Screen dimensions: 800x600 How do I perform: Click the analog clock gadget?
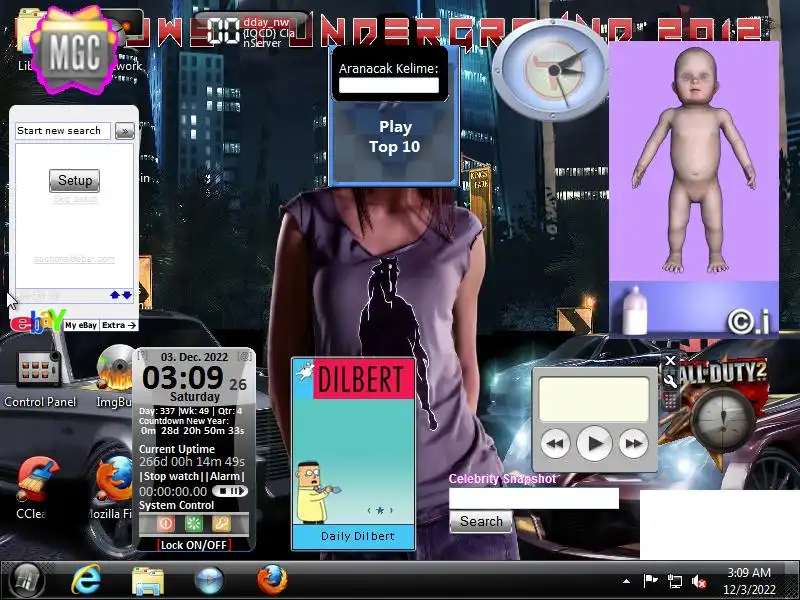point(554,70)
